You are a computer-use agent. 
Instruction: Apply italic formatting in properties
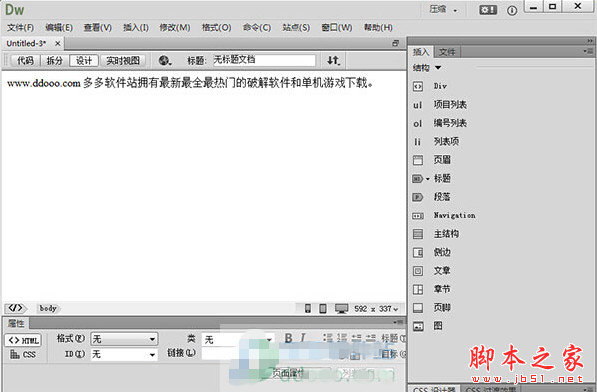coord(302,338)
